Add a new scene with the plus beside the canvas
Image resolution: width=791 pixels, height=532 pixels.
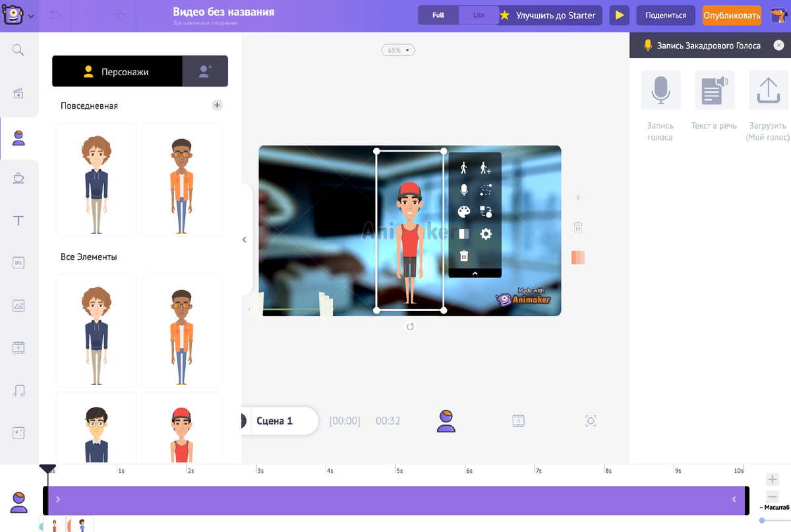pos(578,197)
